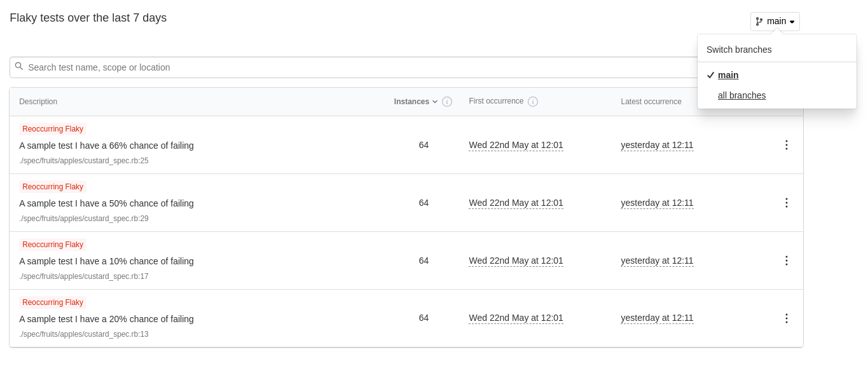Click first occurrence date of the 66% test
Viewport: 868px width, 366px height.
[x=516, y=145]
